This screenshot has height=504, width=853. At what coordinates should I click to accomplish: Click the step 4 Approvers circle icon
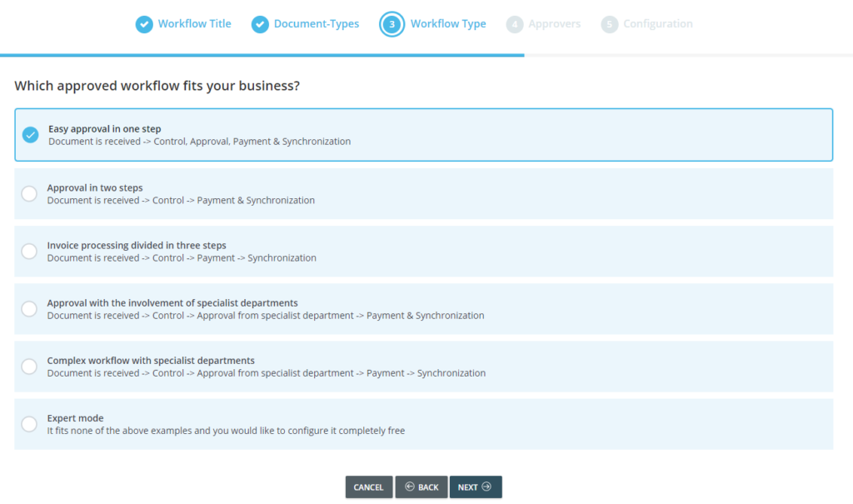coord(515,24)
